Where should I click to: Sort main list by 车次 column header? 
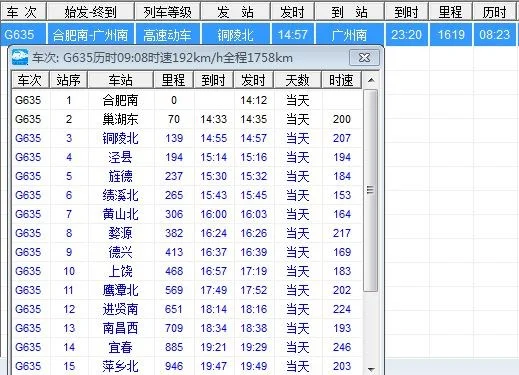[23, 12]
